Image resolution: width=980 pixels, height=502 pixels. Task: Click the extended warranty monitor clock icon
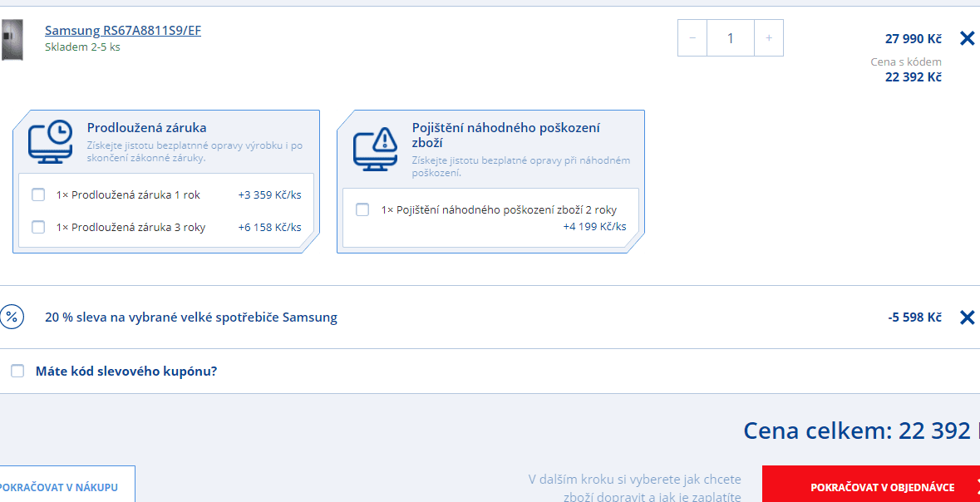click(x=50, y=141)
